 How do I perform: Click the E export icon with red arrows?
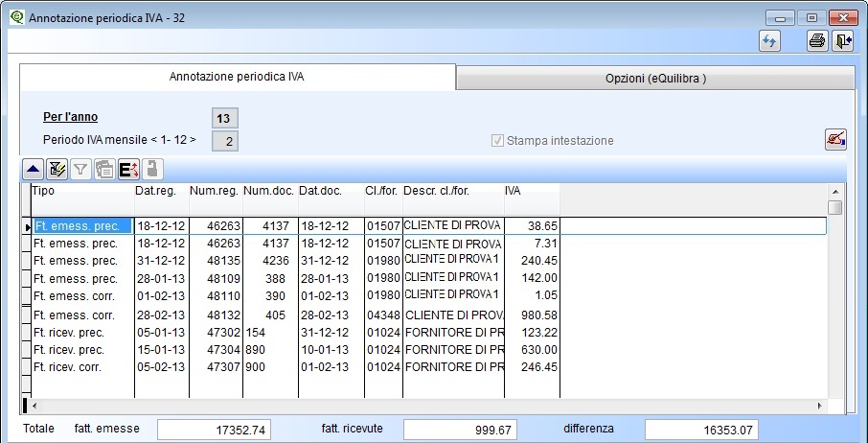(128, 170)
